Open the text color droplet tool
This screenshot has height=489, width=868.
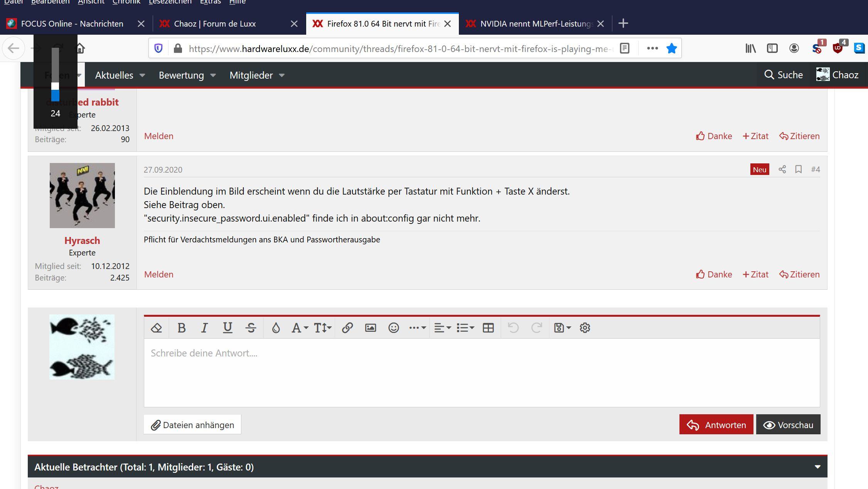point(276,328)
